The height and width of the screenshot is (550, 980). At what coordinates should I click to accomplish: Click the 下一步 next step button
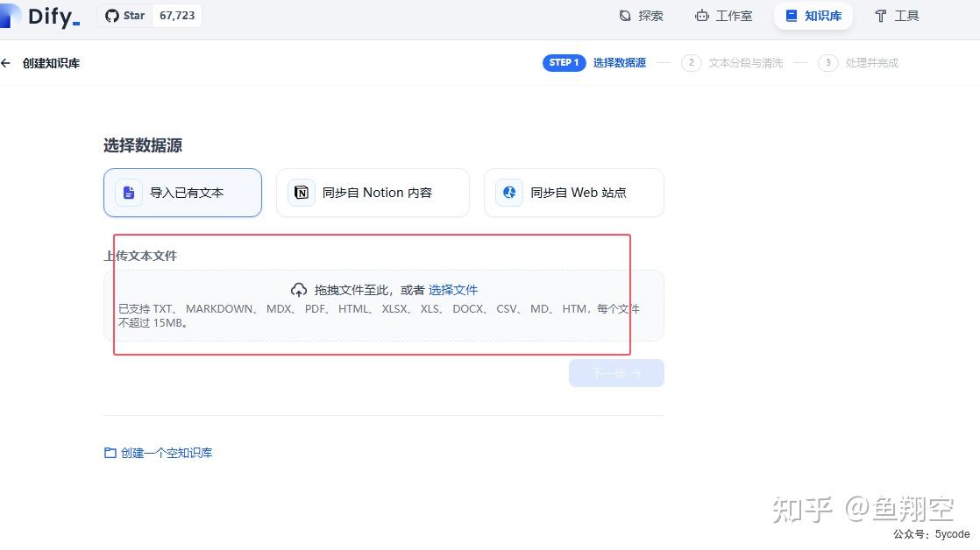[616, 372]
